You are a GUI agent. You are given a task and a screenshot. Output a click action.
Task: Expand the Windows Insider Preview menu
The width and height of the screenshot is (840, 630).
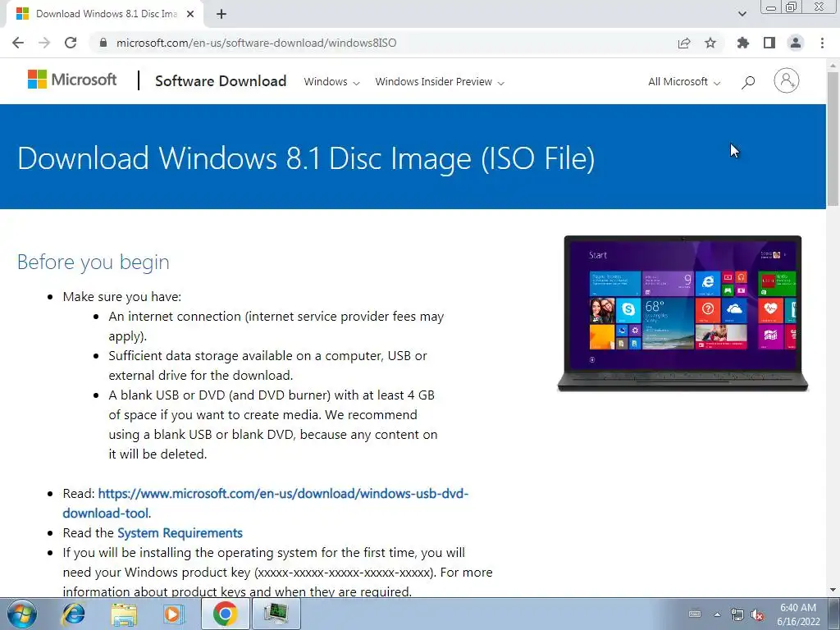pyautogui.click(x=440, y=82)
